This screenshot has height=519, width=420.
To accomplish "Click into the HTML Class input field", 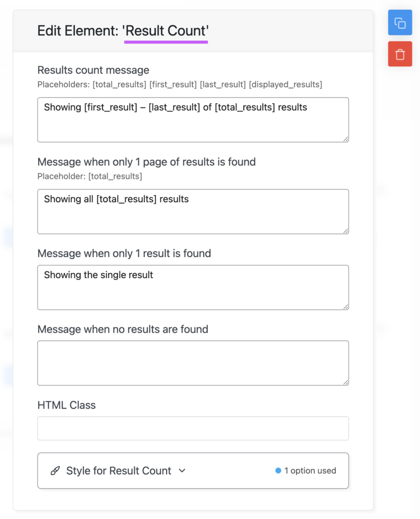I will coord(193,428).
